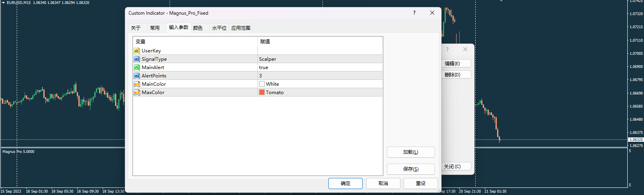The width and height of the screenshot is (644, 195).
Task: Switch to the 常用 tab
Action: pyautogui.click(x=155, y=28)
